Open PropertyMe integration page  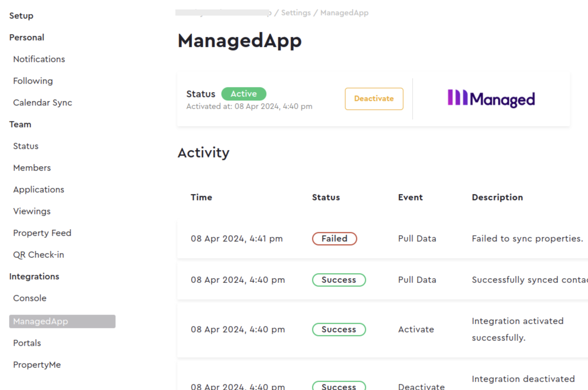coord(37,365)
